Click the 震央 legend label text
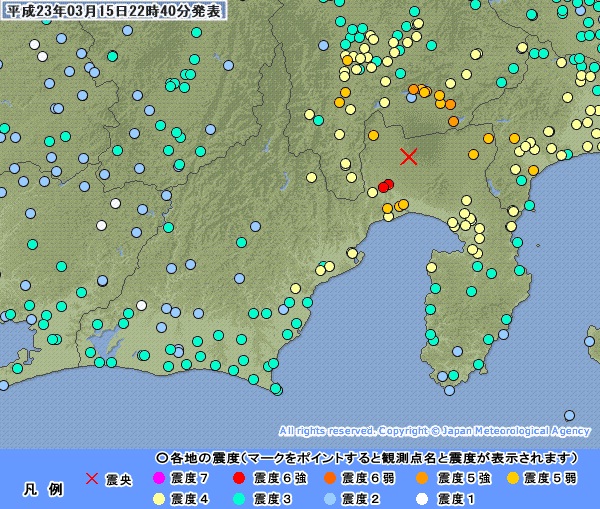600x509 pixels. [119, 479]
